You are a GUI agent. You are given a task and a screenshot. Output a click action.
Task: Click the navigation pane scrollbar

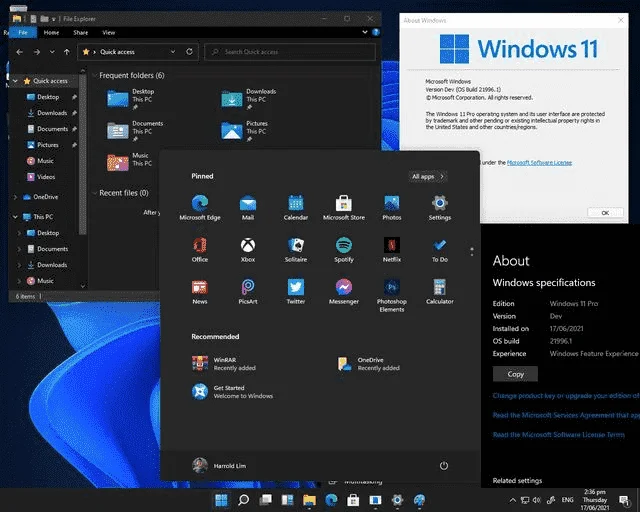coord(82,155)
